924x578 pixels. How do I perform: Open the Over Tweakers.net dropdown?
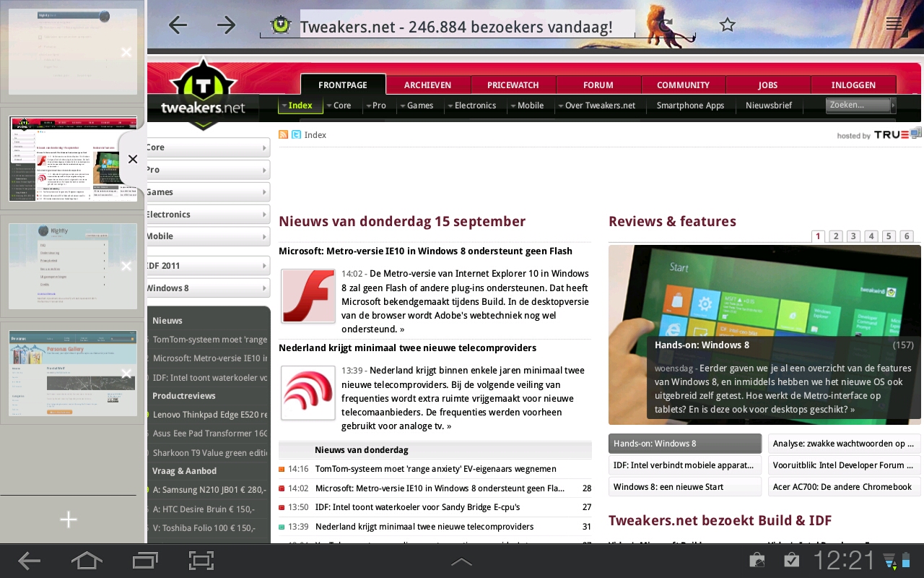coord(596,105)
